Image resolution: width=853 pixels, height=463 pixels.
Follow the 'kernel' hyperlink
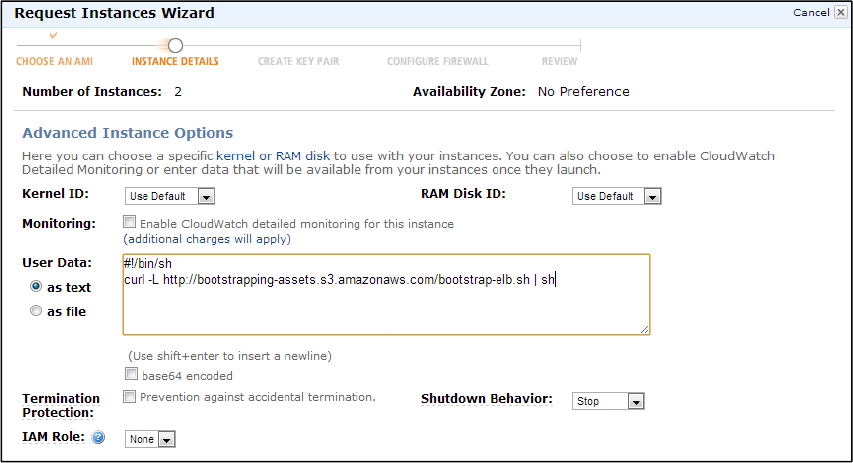(x=235, y=156)
